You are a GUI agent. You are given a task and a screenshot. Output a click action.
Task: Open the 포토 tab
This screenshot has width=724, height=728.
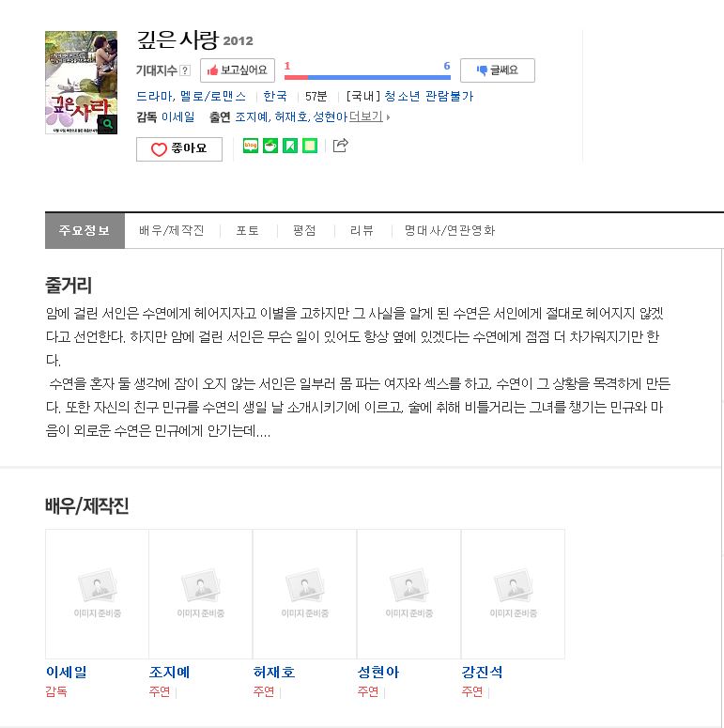click(247, 230)
